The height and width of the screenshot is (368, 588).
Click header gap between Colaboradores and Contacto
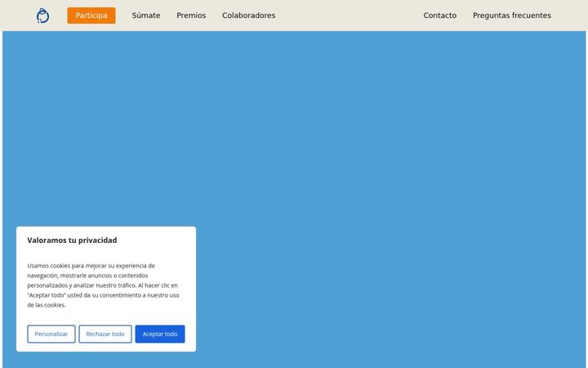coord(349,16)
